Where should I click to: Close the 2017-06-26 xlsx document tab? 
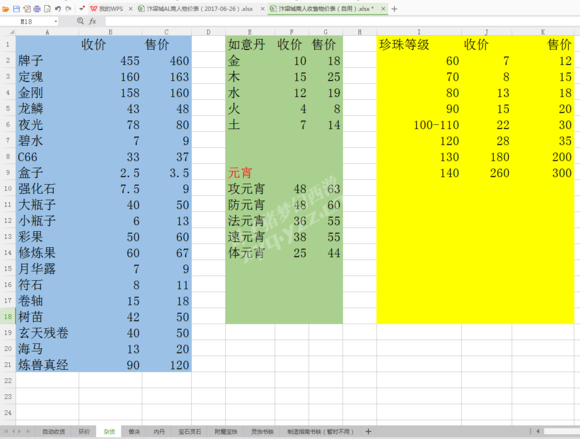(x=262, y=9)
